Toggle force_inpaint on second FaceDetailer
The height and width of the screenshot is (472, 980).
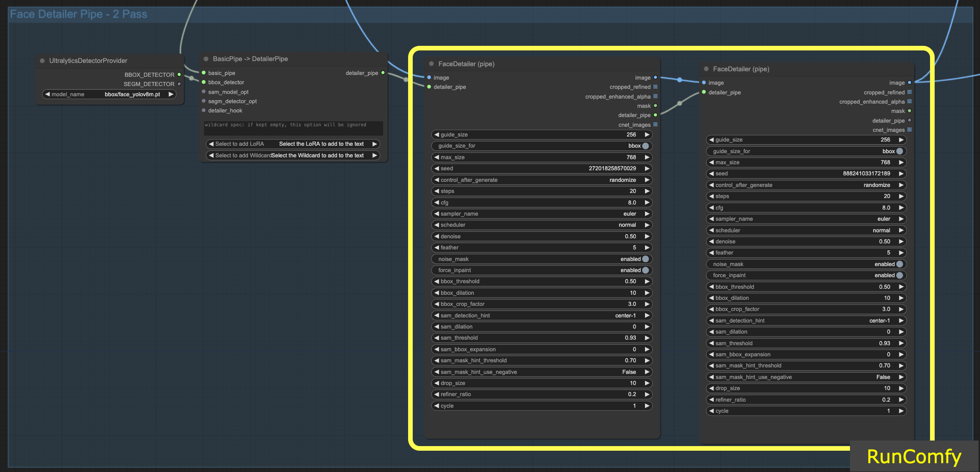[899, 275]
